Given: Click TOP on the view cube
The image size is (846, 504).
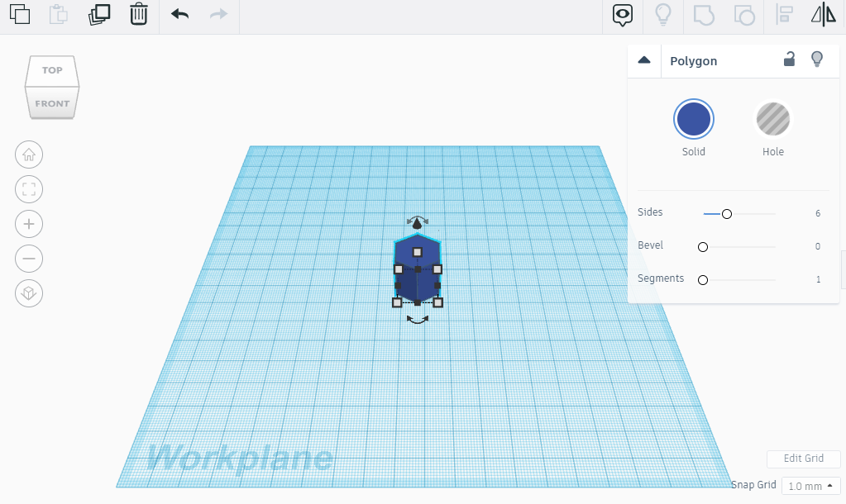Looking at the screenshot, I should [52, 70].
